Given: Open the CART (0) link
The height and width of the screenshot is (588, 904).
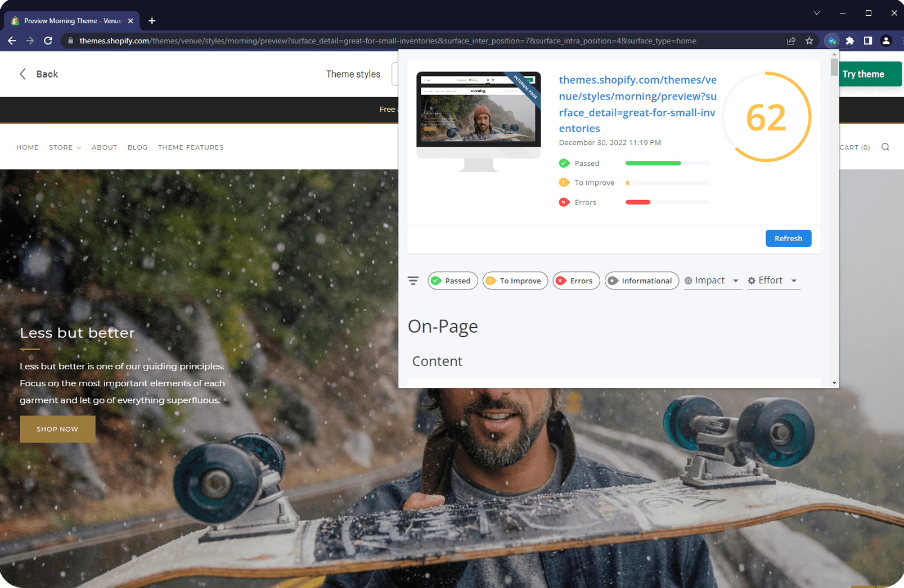Looking at the screenshot, I should tap(854, 147).
